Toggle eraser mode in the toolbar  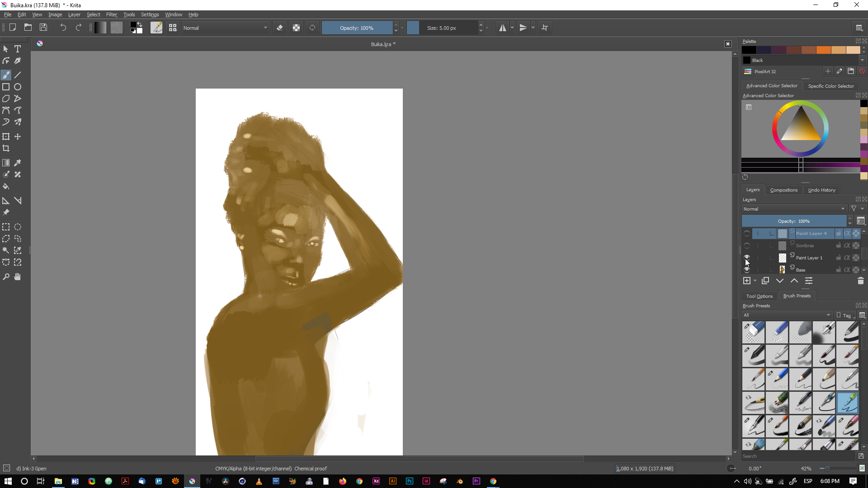pos(280,28)
